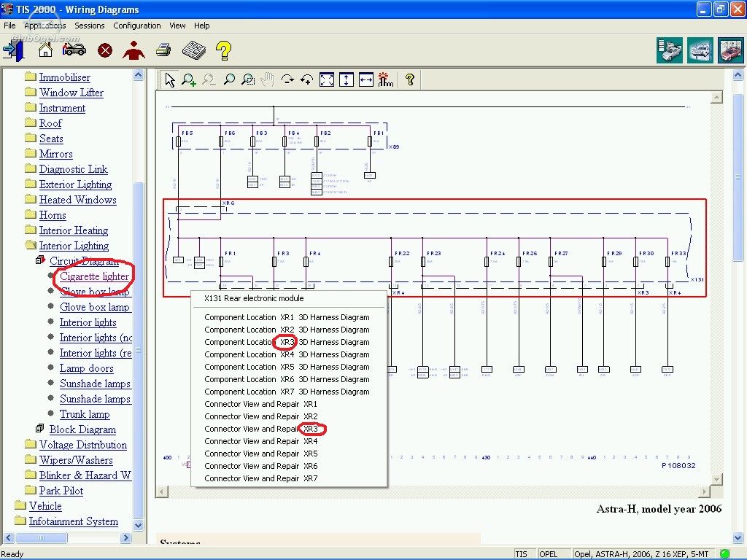Go to home via house icon
The image size is (747, 560).
[45, 50]
